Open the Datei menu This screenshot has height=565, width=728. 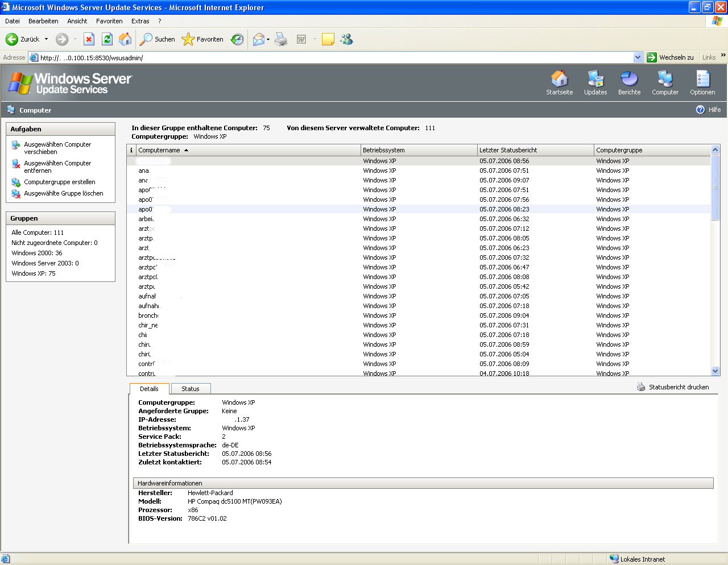[x=13, y=21]
